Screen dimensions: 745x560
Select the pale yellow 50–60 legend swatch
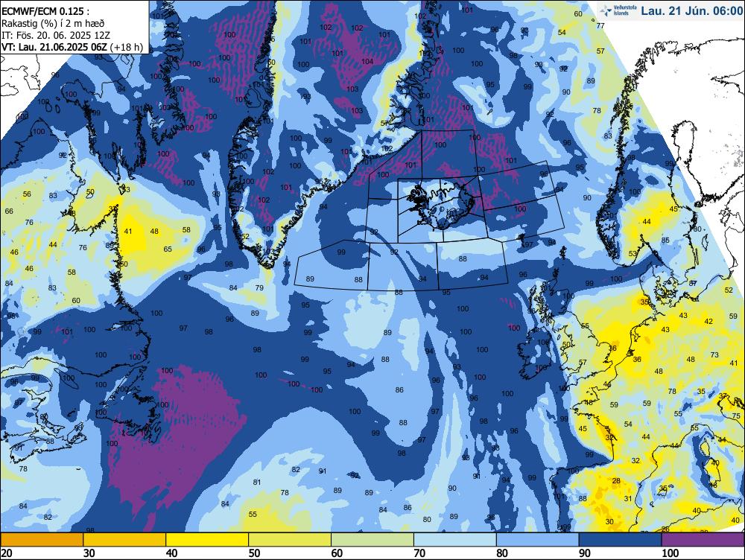tap(290, 540)
